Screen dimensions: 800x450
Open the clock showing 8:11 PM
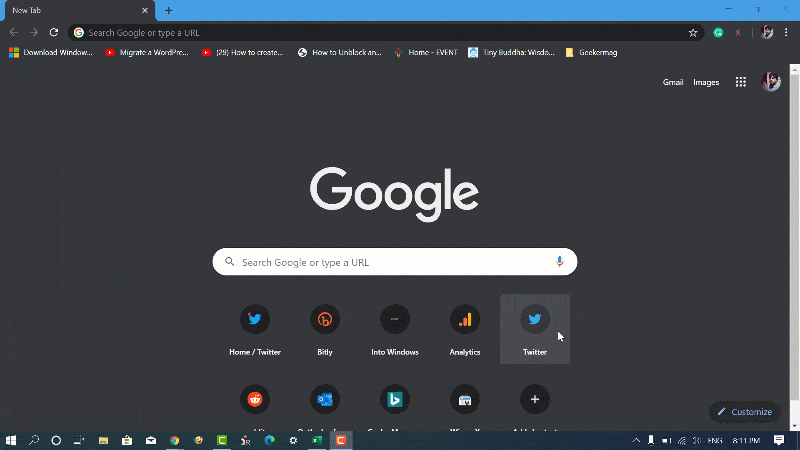tap(746, 440)
